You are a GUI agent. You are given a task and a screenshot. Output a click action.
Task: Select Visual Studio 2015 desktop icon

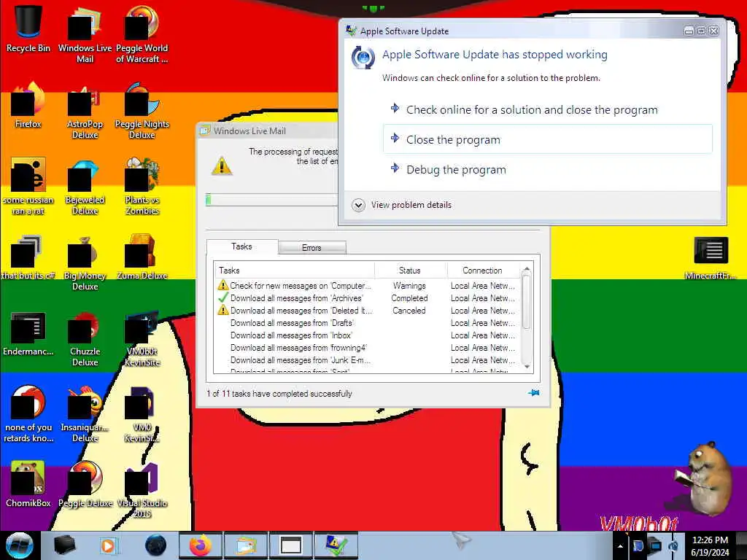tap(142, 489)
